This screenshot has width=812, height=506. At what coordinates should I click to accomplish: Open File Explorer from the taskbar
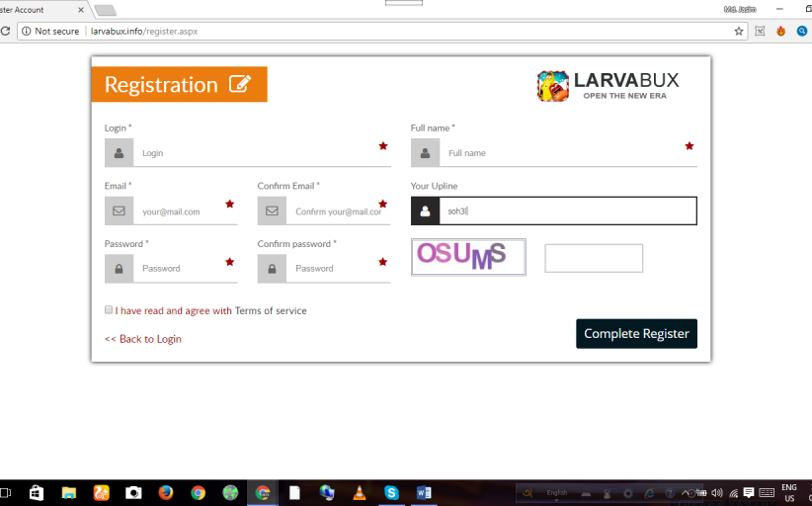69,492
